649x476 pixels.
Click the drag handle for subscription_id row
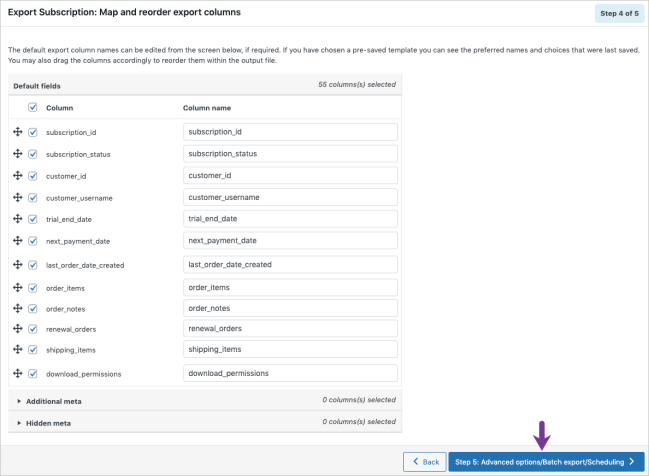pyautogui.click(x=18, y=132)
